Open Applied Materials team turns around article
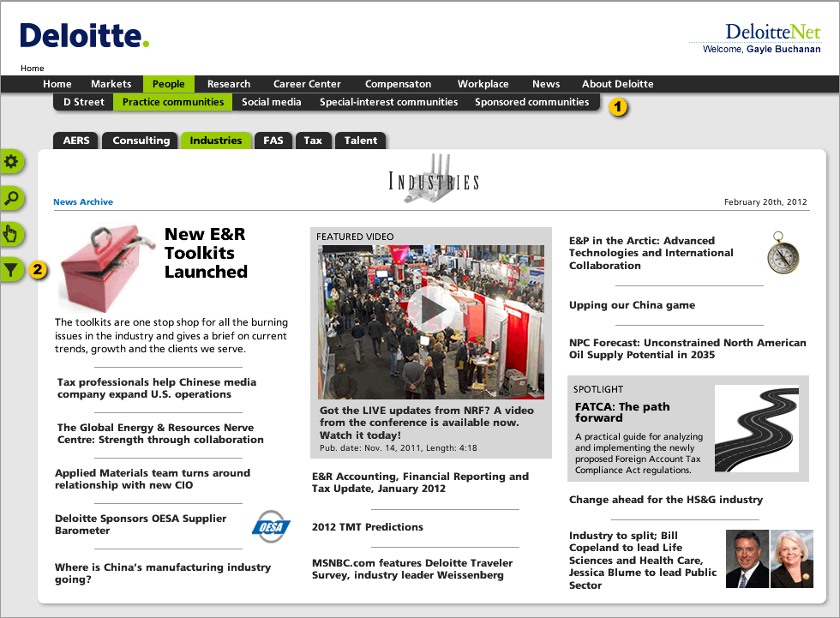Viewport: 840px width, 618px height. coord(153,479)
